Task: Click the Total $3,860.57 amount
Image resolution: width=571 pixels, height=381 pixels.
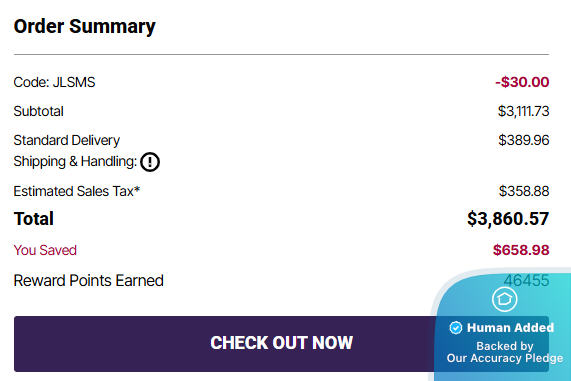Action: pyautogui.click(x=508, y=219)
